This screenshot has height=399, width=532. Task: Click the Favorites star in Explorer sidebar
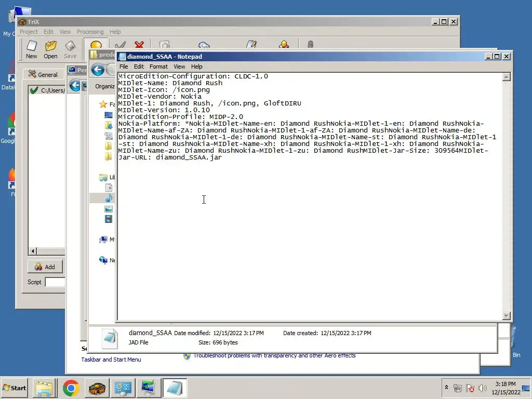coord(103,104)
